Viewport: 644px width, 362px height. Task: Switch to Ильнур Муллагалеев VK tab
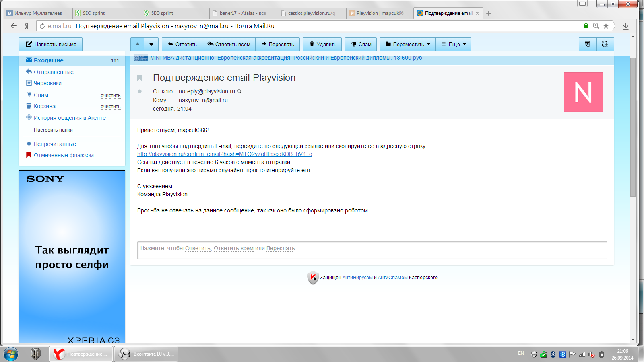pyautogui.click(x=38, y=13)
